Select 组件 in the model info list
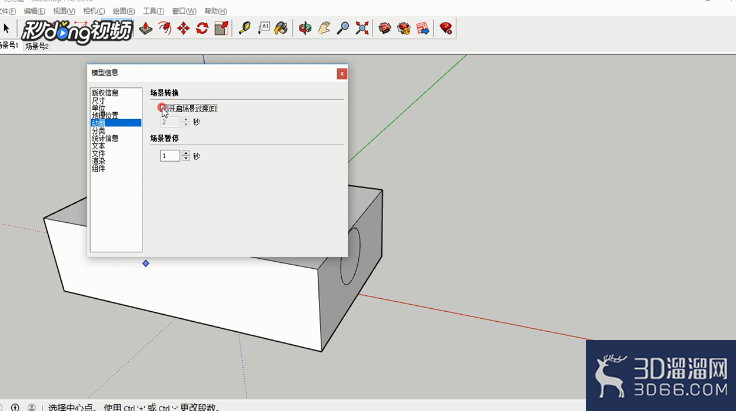The image size is (736, 411). [99, 168]
